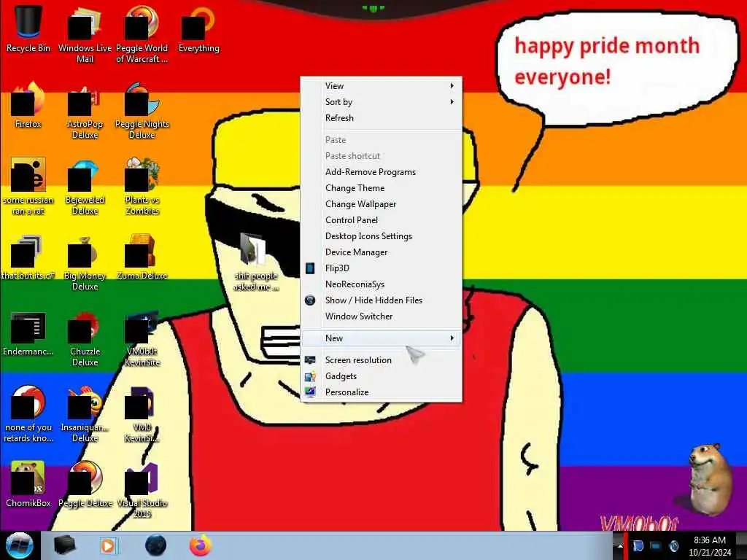
Task: Select the 'VM0 KevinSi...' desktop icon
Action: (142, 413)
